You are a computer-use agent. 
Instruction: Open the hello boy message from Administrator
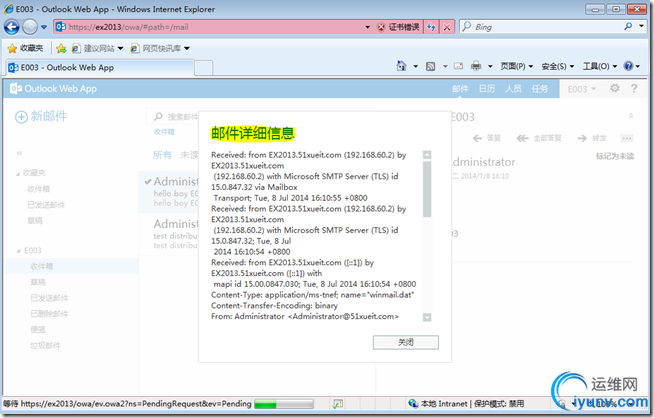pyautogui.click(x=171, y=191)
